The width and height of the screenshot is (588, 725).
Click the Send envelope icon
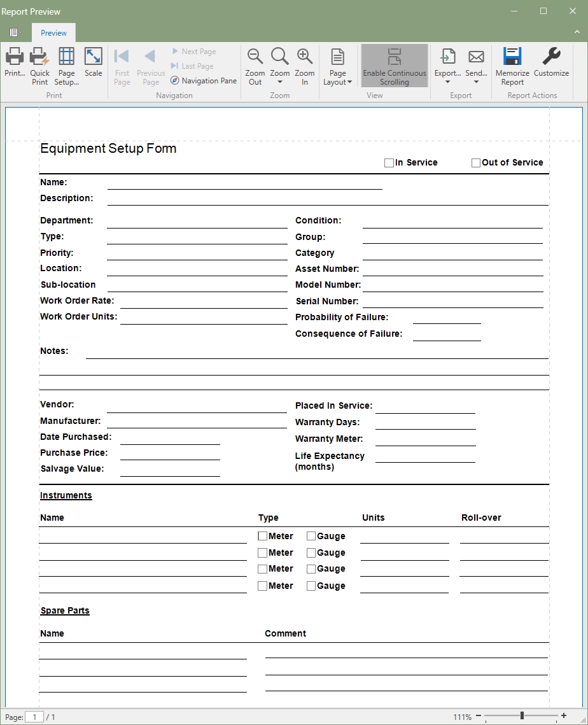point(476,57)
